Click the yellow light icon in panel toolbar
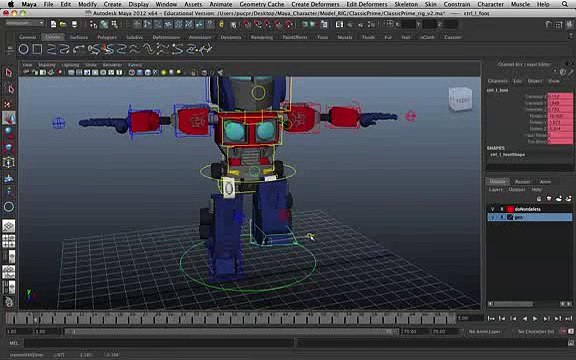 pyautogui.click(x=163, y=72)
